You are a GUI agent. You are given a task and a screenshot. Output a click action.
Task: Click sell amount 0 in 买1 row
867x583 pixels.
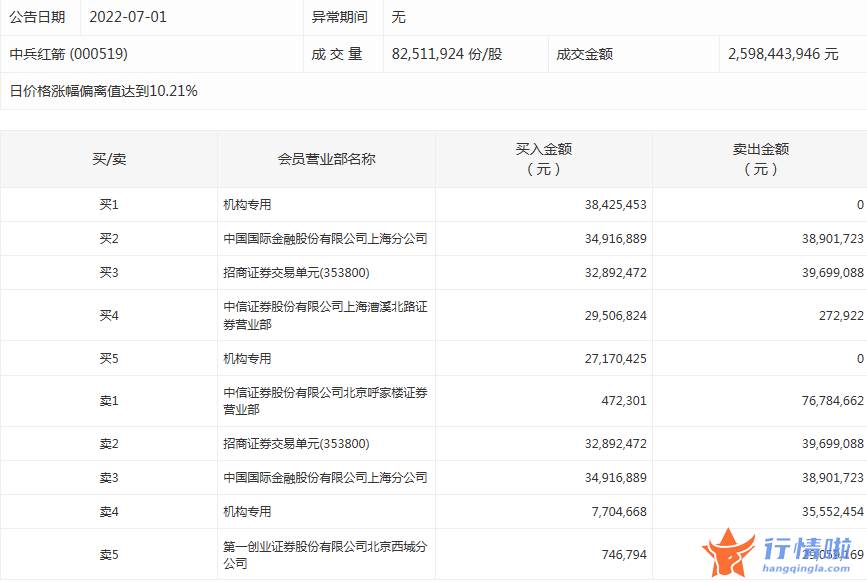(x=860, y=205)
